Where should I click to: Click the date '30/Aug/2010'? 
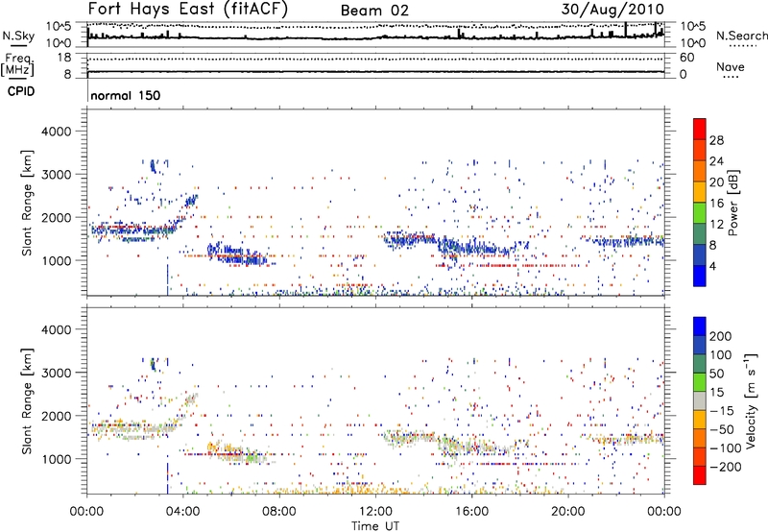[x=612, y=10]
